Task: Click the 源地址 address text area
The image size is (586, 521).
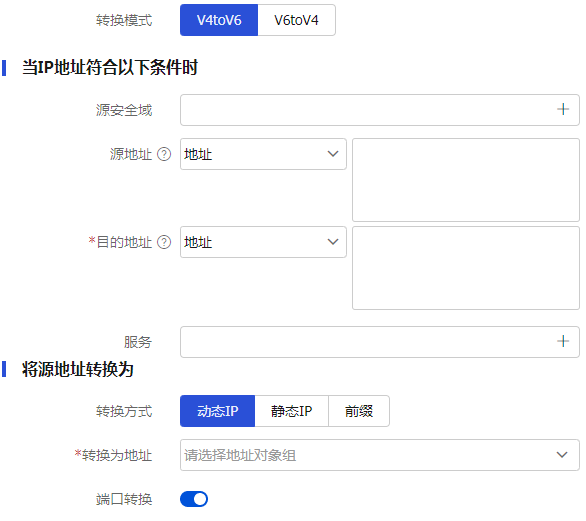Action: pyautogui.click(x=466, y=180)
